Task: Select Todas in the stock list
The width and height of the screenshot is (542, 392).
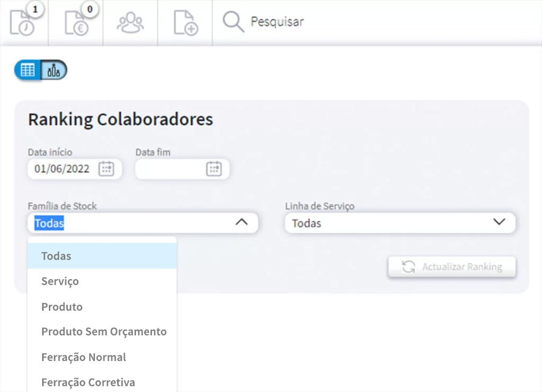Action: (x=56, y=256)
